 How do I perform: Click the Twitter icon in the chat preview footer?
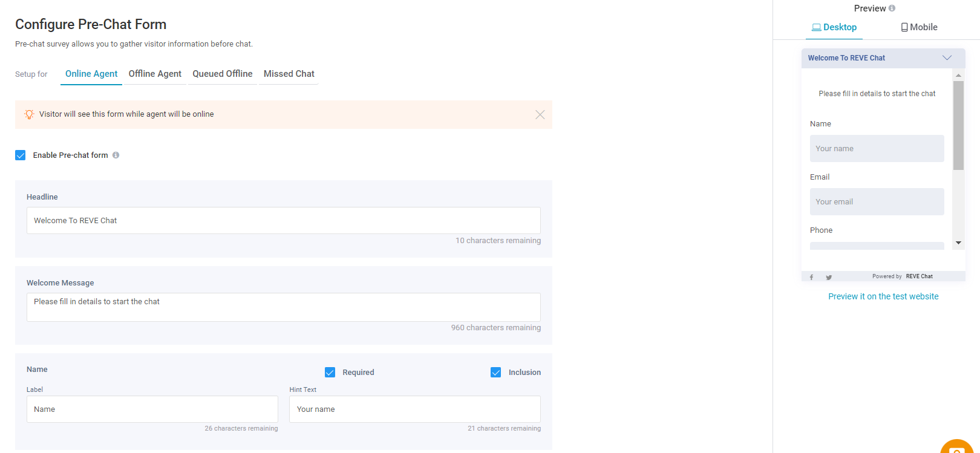click(829, 277)
